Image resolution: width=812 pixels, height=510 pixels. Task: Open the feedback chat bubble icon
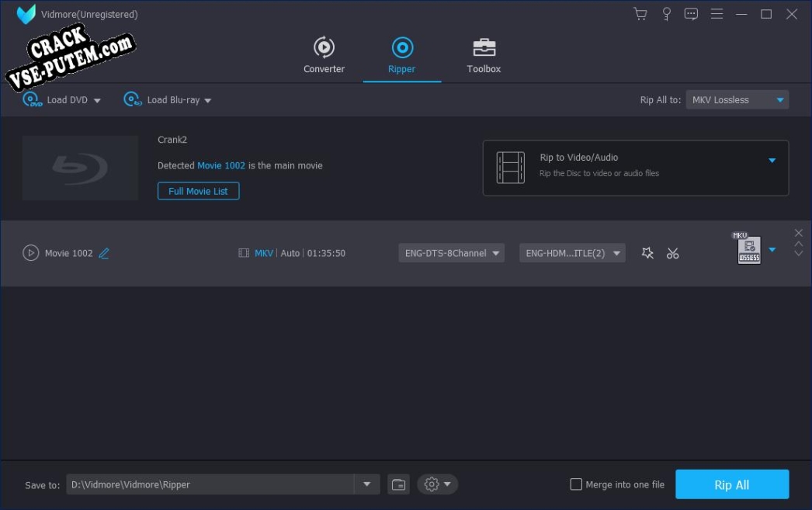(691, 14)
